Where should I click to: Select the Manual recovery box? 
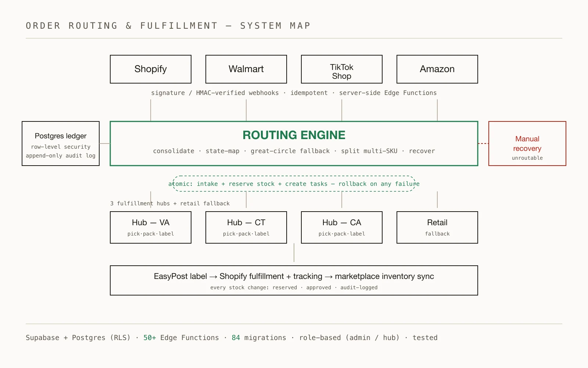(527, 144)
